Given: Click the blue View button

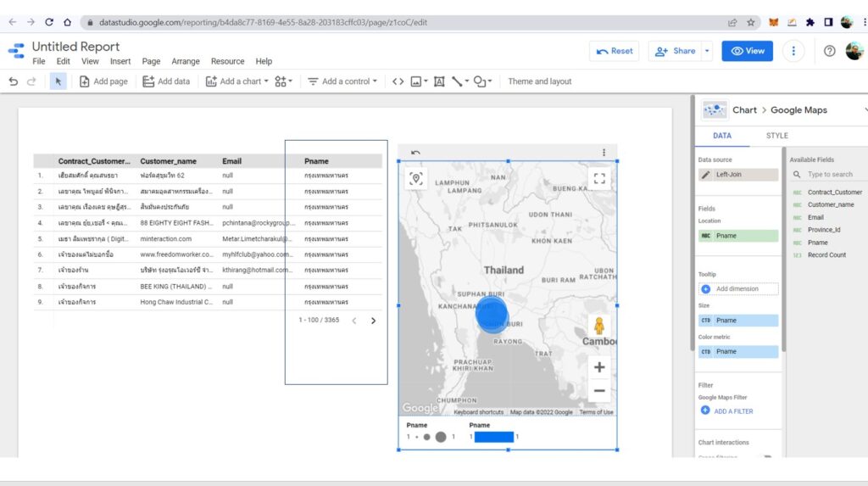Looking at the screenshot, I should point(747,51).
